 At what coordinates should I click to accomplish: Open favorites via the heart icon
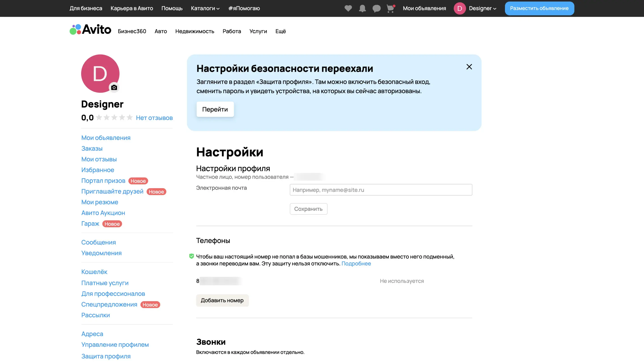coord(348,8)
